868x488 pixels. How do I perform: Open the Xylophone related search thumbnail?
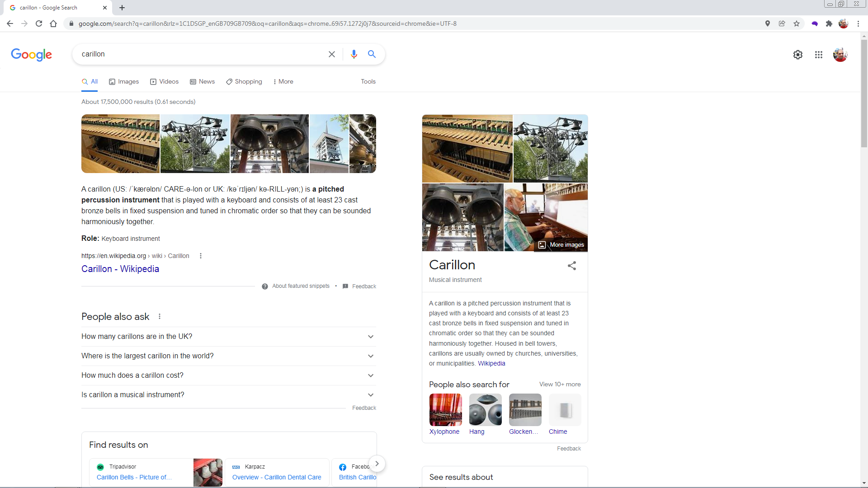pos(445,410)
